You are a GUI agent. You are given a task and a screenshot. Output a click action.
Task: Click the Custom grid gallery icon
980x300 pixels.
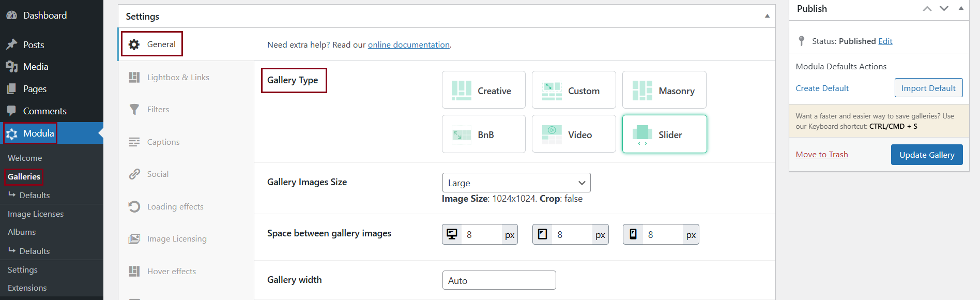(552, 91)
